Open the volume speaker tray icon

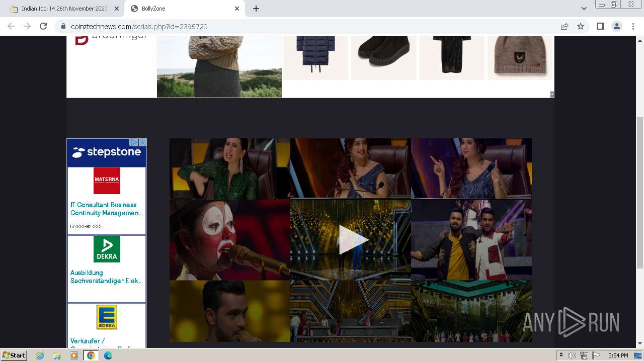pyautogui.click(x=572, y=355)
